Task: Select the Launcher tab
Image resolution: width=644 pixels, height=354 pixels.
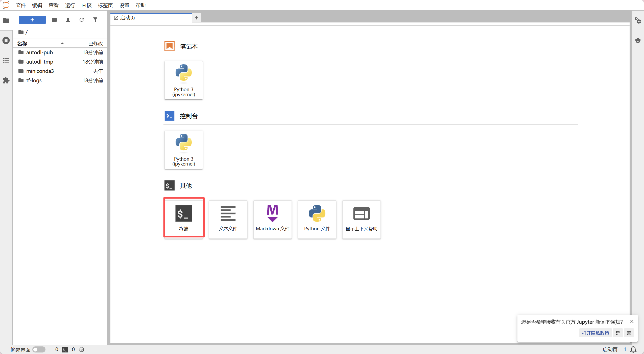Action: (x=128, y=18)
